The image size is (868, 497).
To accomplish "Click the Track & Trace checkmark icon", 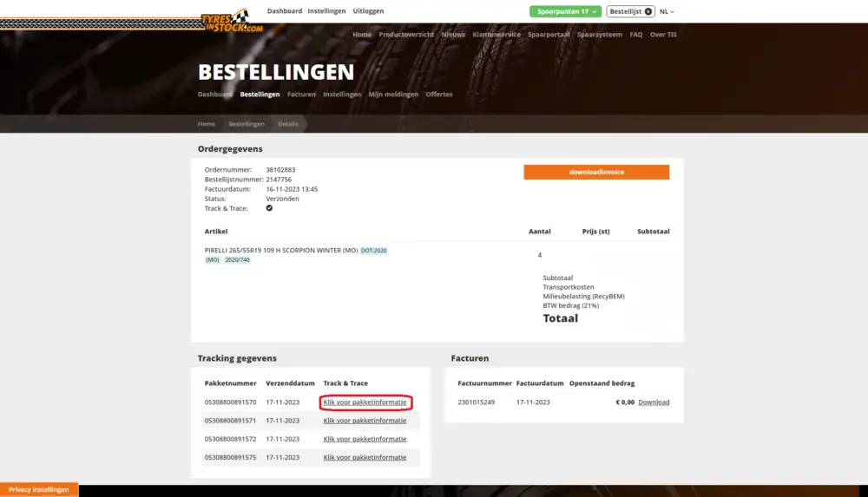I will [x=269, y=208].
